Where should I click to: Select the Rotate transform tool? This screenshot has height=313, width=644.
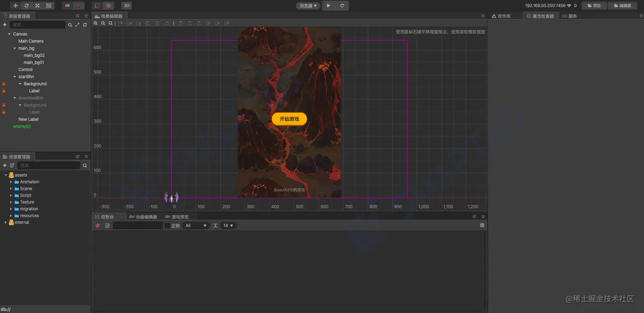[x=27, y=6]
